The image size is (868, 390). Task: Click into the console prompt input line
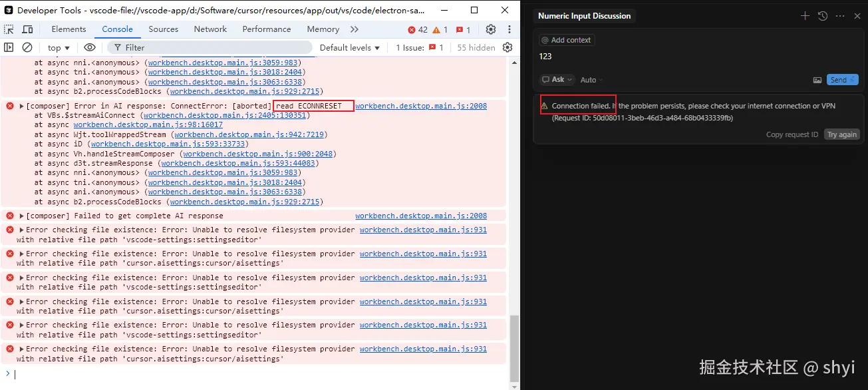[259, 374]
